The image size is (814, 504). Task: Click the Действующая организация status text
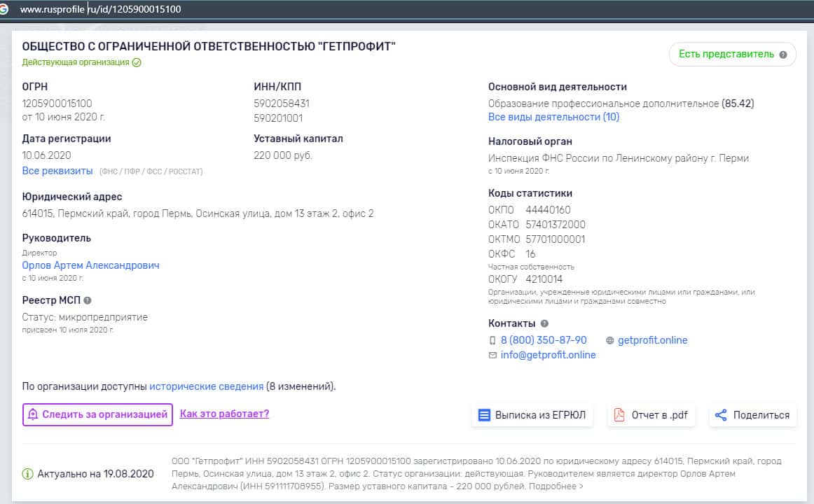[x=75, y=63]
